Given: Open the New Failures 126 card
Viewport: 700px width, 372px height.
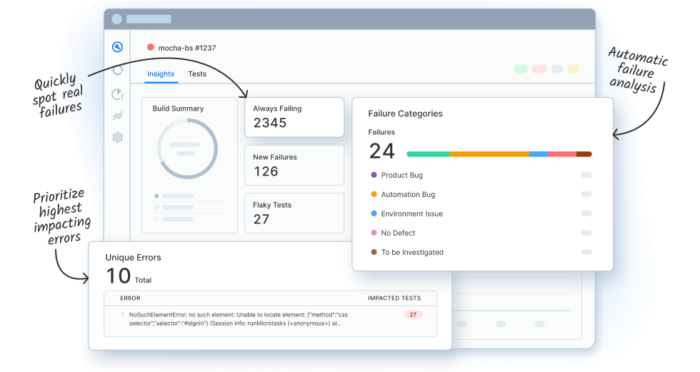Looking at the screenshot, I should 294,165.
